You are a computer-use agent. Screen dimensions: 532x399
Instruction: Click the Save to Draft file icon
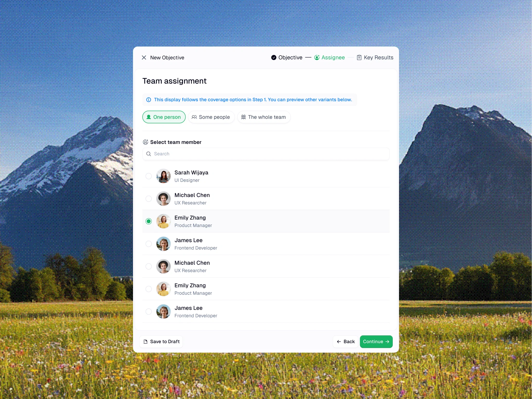(145, 342)
